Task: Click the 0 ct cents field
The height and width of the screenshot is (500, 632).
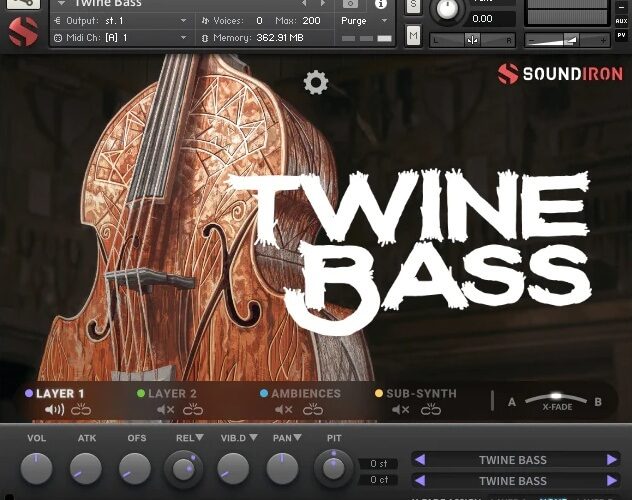Action: pos(378,479)
